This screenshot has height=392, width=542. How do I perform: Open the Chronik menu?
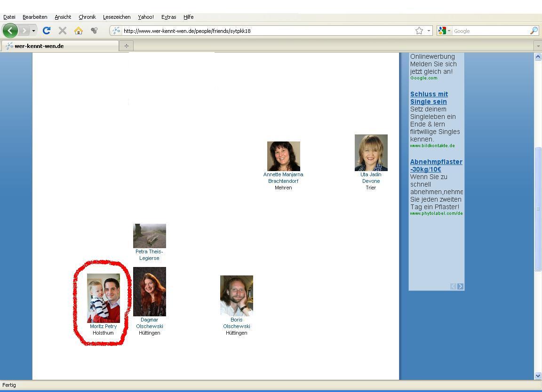pyautogui.click(x=87, y=17)
